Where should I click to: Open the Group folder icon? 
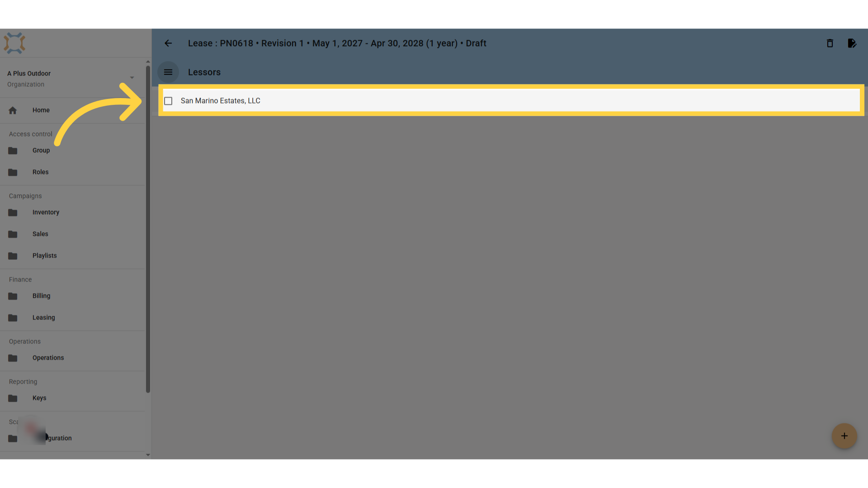[x=13, y=150]
